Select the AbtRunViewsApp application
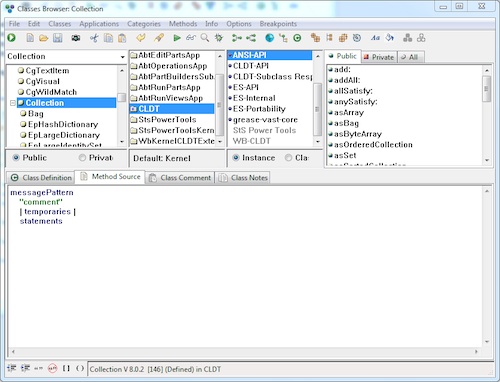Image resolution: width=500 pixels, height=382 pixels. [x=170, y=98]
